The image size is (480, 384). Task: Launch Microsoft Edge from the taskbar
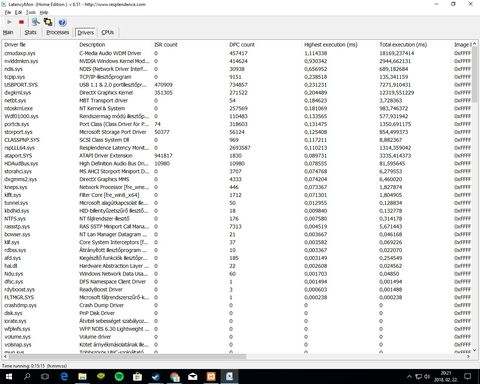[64, 377]
